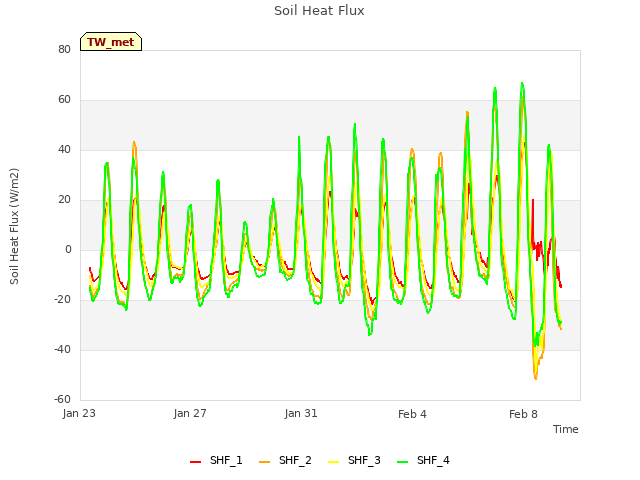Click the red SHF_1 legend swatch

pos(196,462)
